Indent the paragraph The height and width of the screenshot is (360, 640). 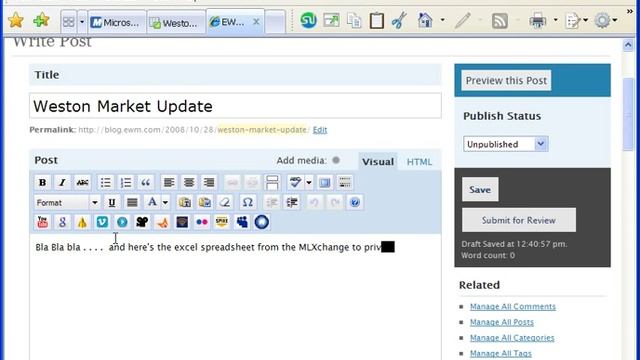coord(291,202)
